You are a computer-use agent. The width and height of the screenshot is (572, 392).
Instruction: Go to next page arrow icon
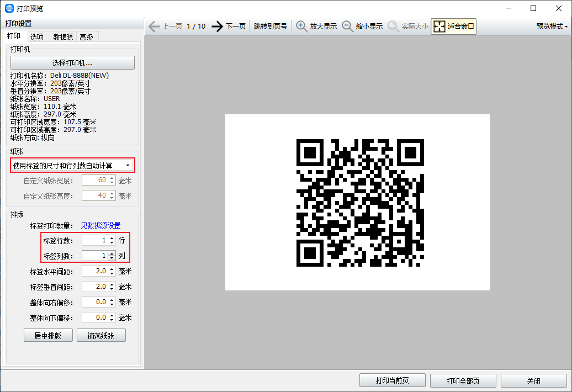tap(217, 27)
